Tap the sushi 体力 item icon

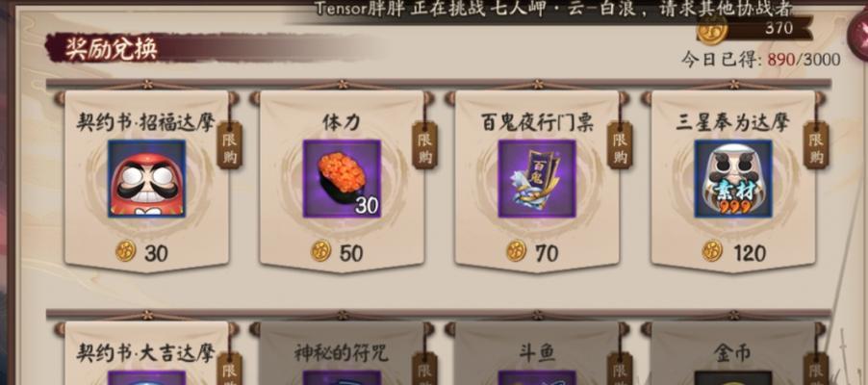(x=342, y=178)
